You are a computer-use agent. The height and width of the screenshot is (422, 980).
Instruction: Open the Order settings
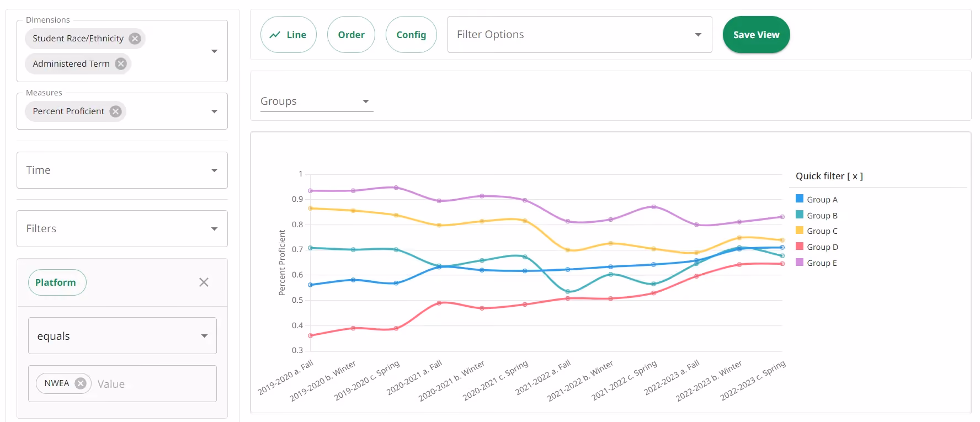[x=351, y=35]
